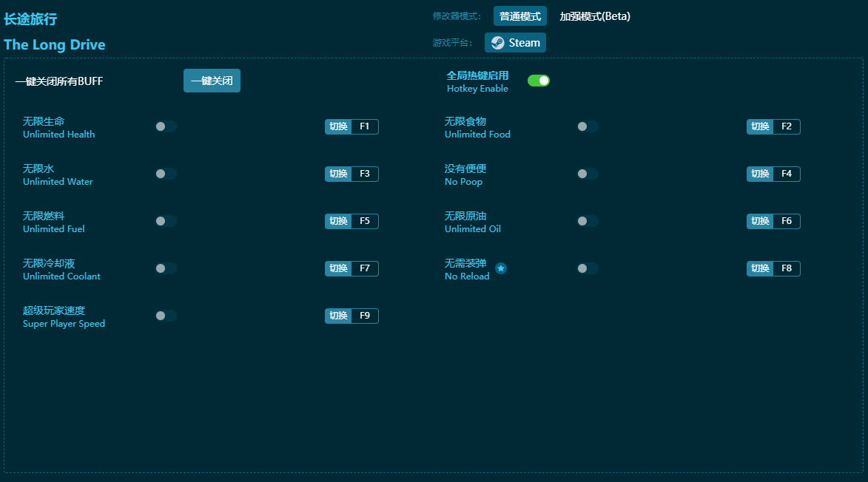Click the F2 hotkey field for Unlimited Food
Screen dimensions: 868x482
click(x=786, y=126)
